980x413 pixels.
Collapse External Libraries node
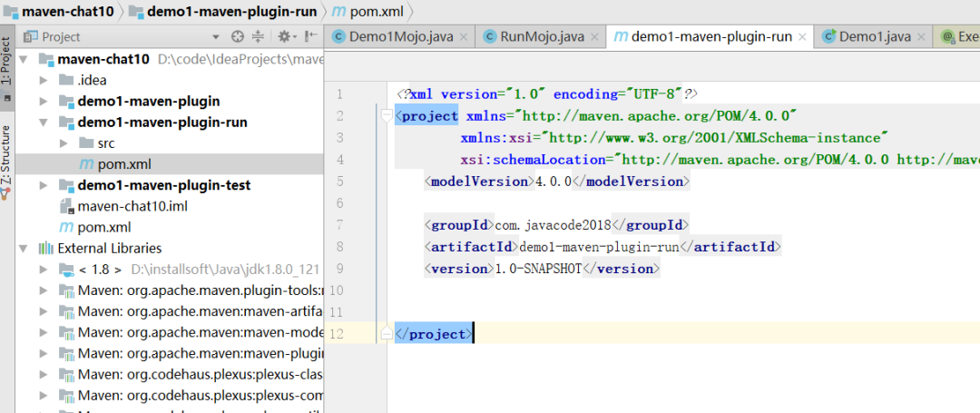click(23, 249)
